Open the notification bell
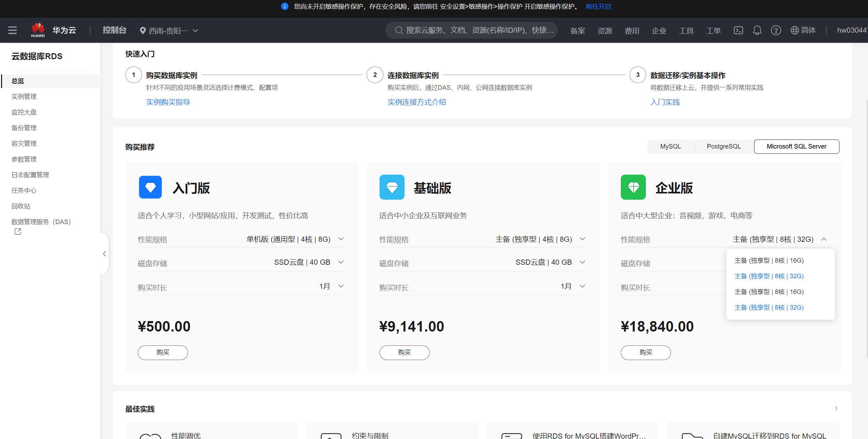The height and width of the screenshot is (439, 868). (x=757, y=30)
